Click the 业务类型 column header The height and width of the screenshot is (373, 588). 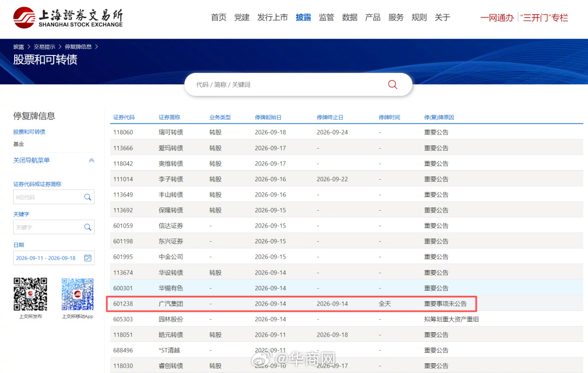pos(220,117)
